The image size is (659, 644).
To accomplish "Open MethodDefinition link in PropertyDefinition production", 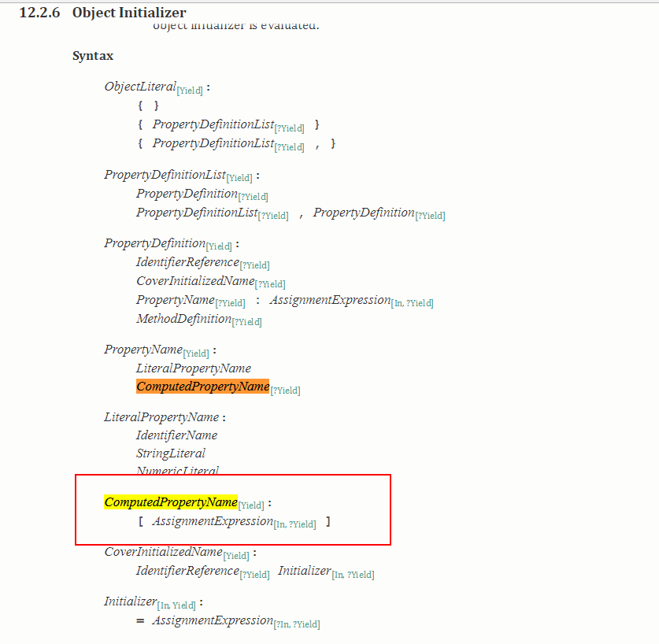I will pyautogui.click(x=183, y=319).
